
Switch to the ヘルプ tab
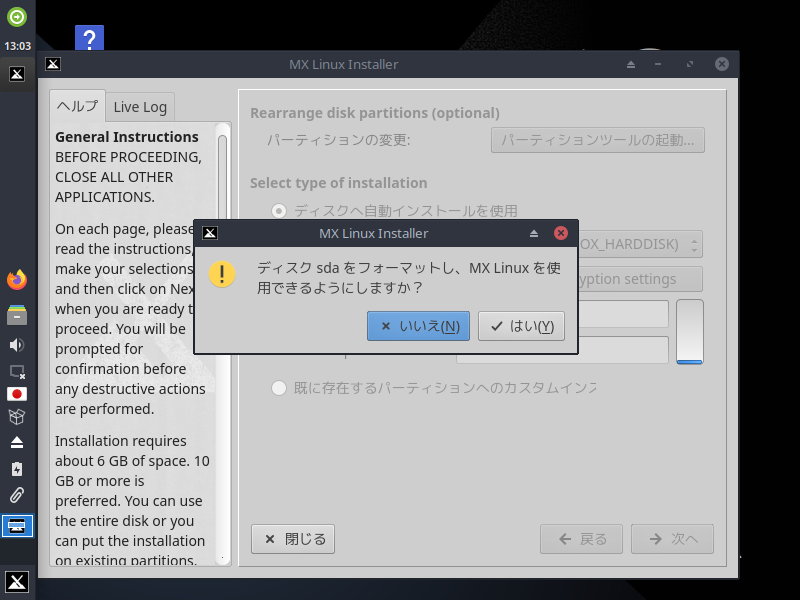tap(78, 106)
